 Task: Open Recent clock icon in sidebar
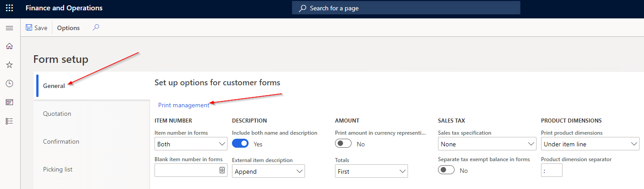click(x=9, y=84)
